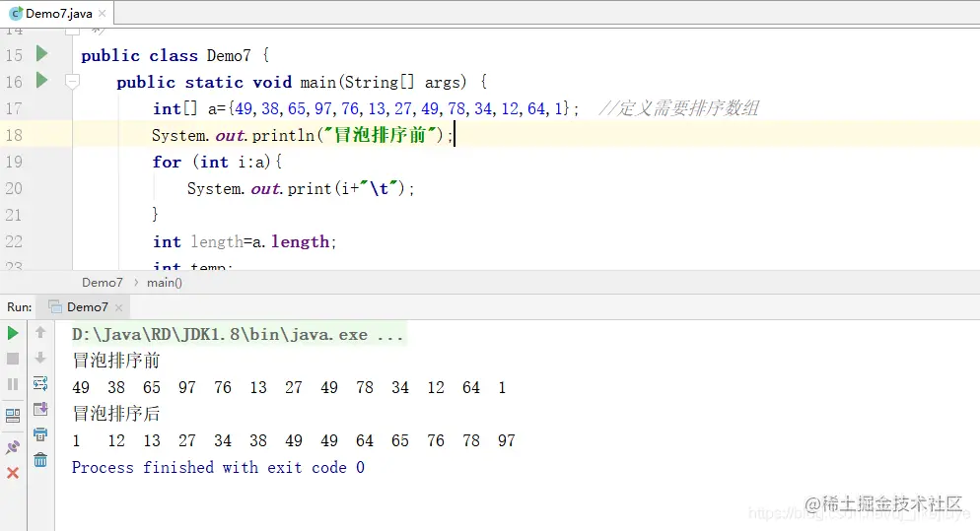Click value 97 in the sorted output row

click(x=507, y=441)
